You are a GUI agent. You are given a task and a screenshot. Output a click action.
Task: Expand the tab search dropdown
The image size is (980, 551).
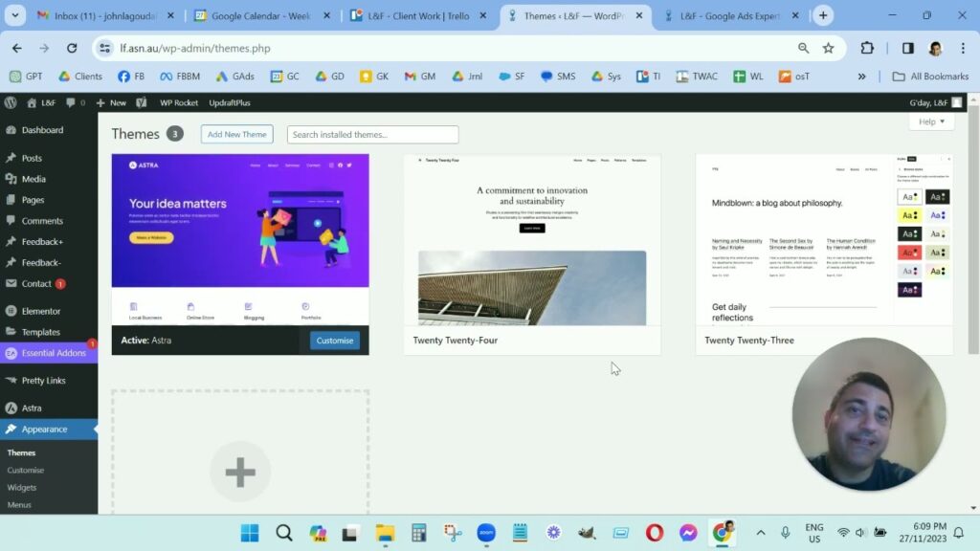(x=15, y=15)
